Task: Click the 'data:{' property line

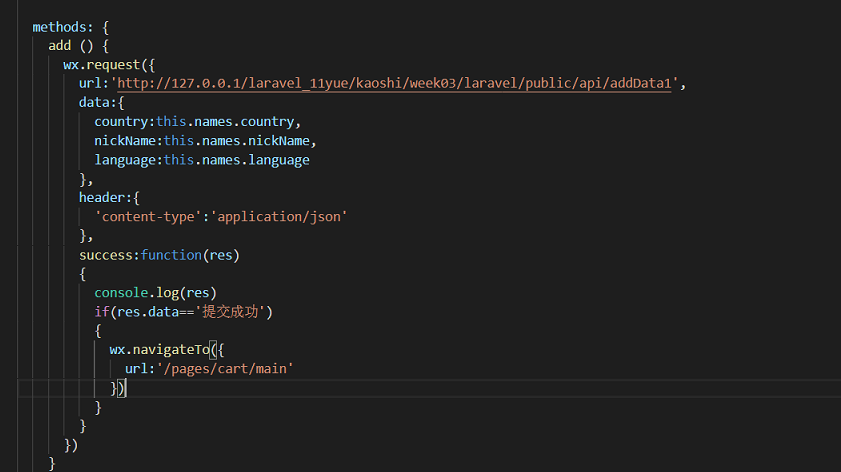Action: [101, 102]
